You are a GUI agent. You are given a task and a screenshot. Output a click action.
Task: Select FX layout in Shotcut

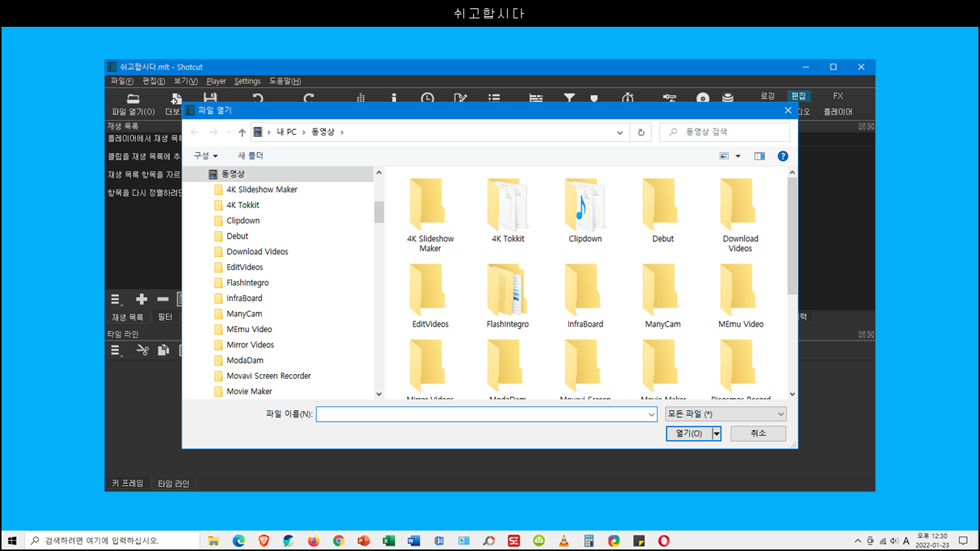(838, 96)
